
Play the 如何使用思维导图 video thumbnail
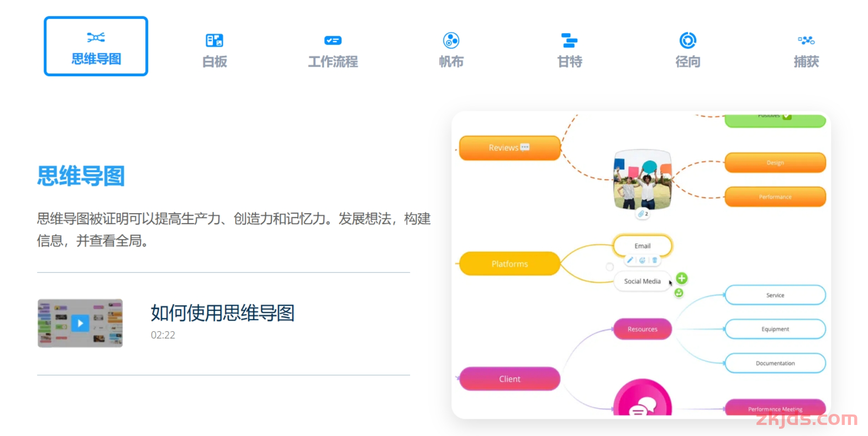tap(80, 323)
